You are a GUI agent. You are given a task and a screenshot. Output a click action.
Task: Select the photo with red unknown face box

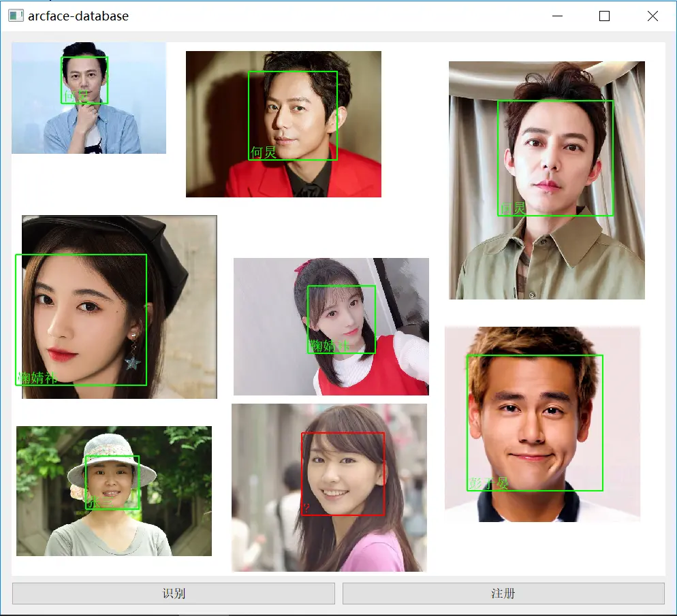[x=330, y=487]
